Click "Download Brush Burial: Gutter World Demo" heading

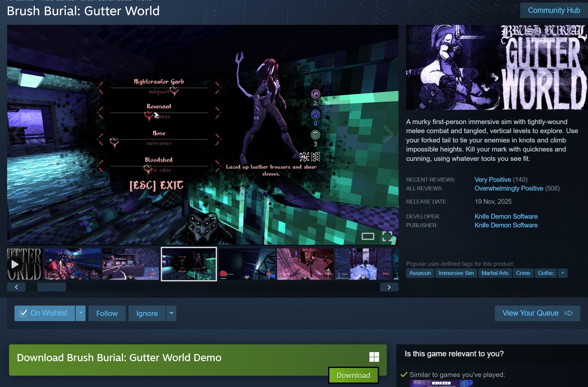click(119, 358)
